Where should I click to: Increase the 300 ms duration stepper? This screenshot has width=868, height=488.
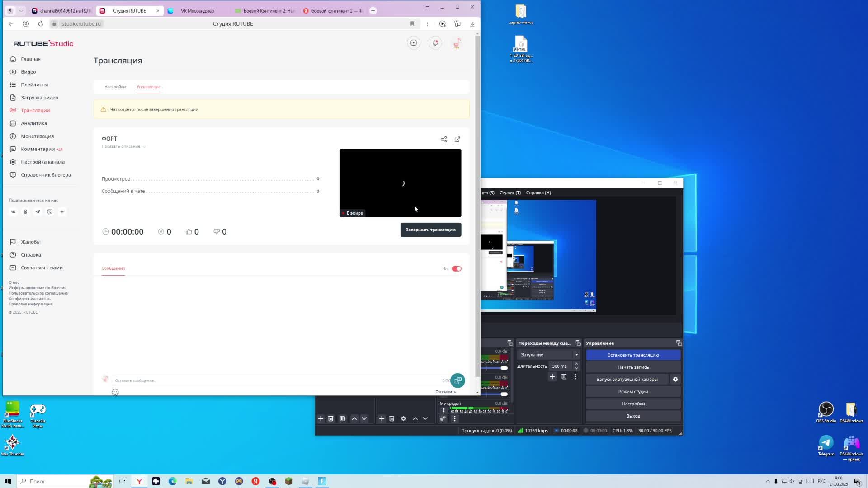[x=576, y=364]
